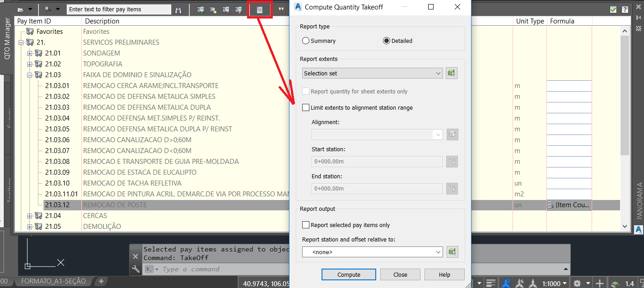Click pick selection set objects icon
This screenshot has width=644, height=288.
(452, 73)
